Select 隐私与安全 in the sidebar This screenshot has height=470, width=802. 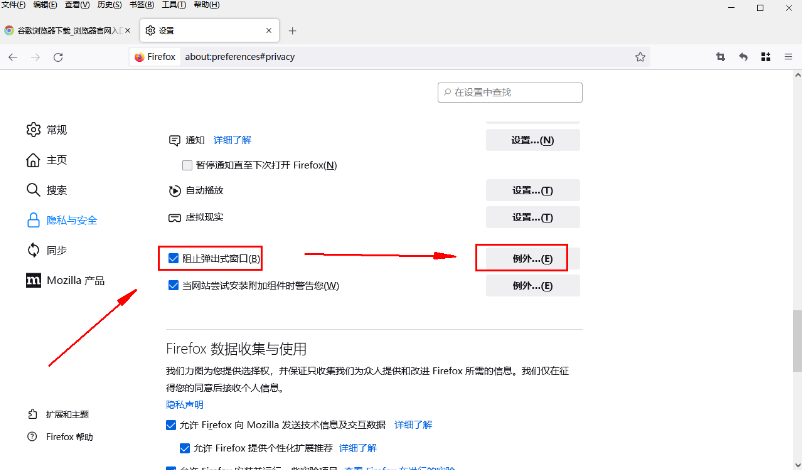click(x=62, y=220)
